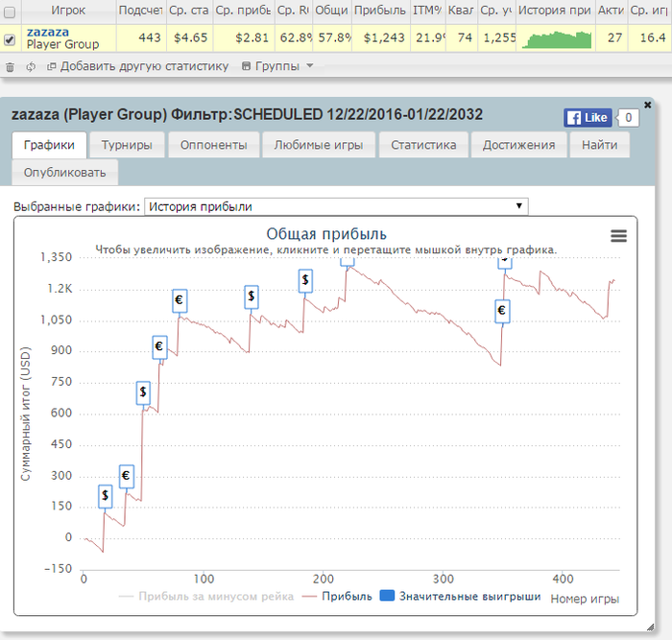672x640 pixels.
Task: Toggle Значительные выигрыши legend series
Action: coord(460,596)
